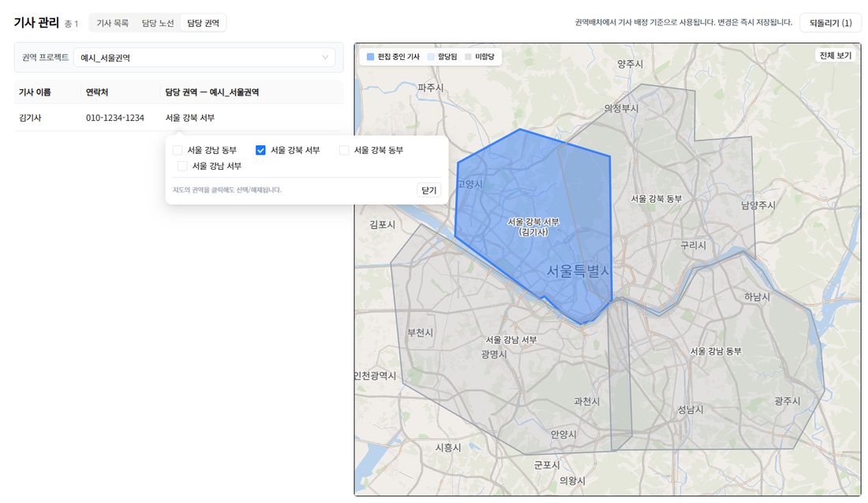This screenshot has width=868, height=503.
Task: Click the 과천시 label on the map
Action: (587, 402)
